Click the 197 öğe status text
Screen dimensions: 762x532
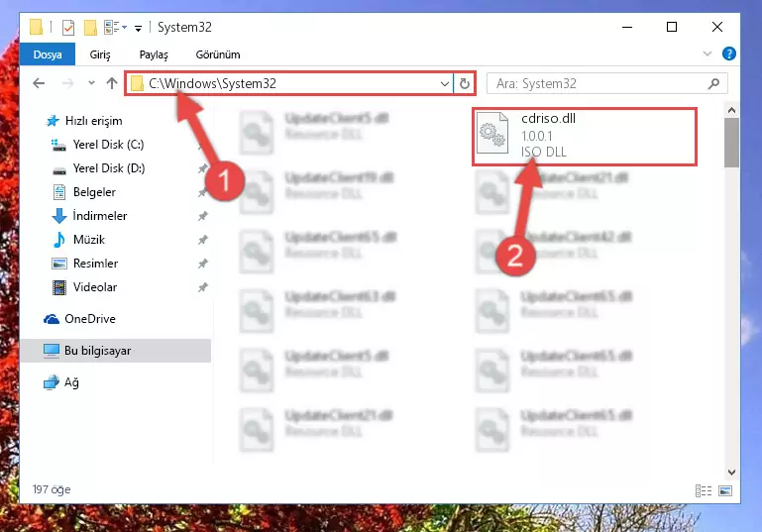click(x=52, y=489)
